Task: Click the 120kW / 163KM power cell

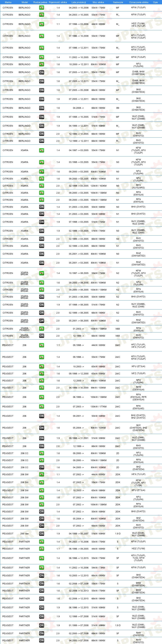Action: pyautogui.click(x=98, y=186)
